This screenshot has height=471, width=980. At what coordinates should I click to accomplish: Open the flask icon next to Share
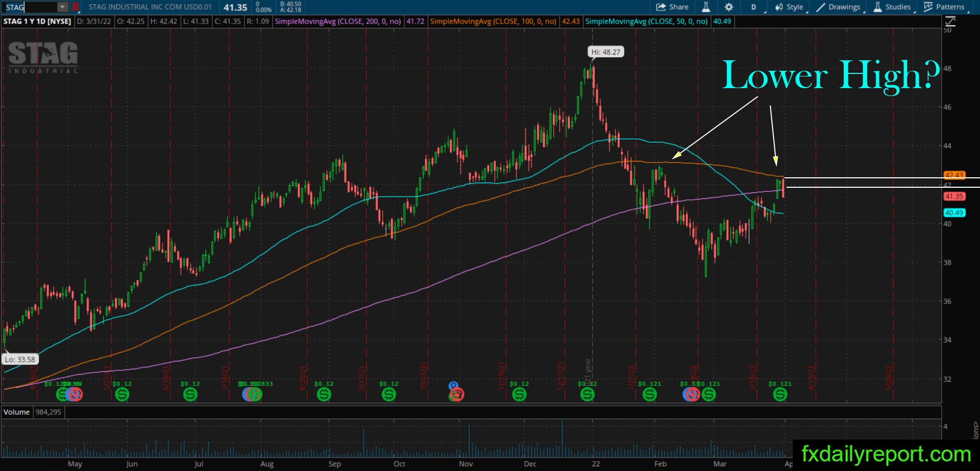point(706,7)
